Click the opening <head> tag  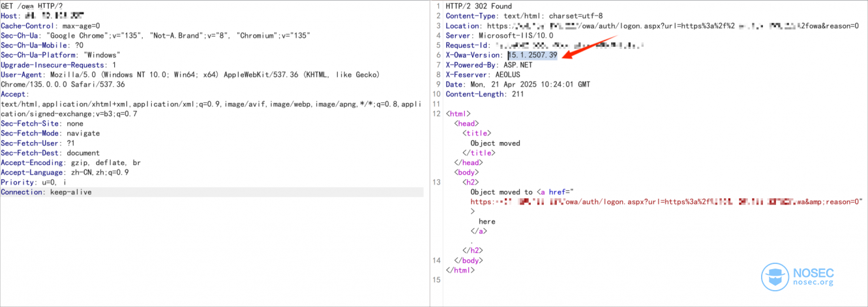(466, 123)
